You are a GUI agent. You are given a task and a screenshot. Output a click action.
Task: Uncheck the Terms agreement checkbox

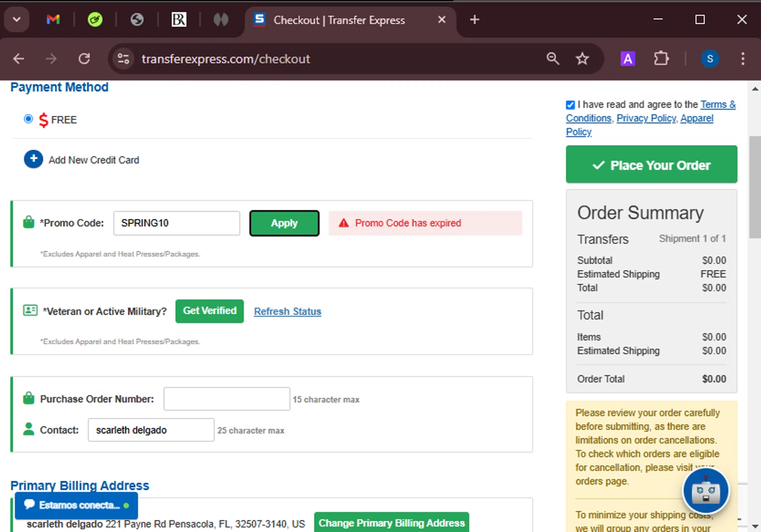tap(570, 105)
